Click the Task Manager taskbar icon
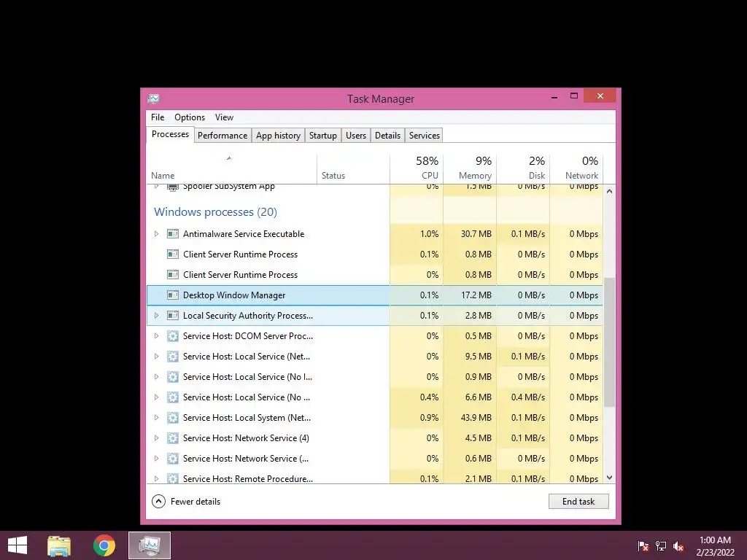Screen dimensions: 747x560 (150, 545)
